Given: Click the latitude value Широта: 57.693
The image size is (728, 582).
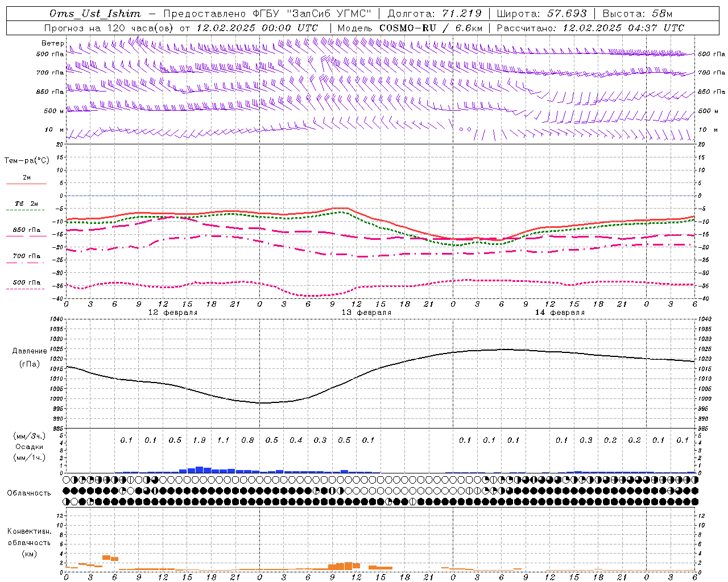Looking at the screenshot, I should (x=541, y=14).
